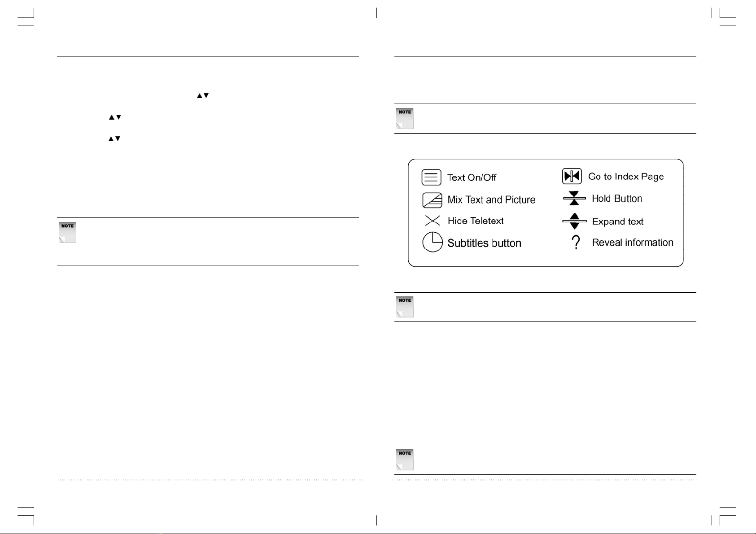
Task: Click the Hide Teletext cross icon
Action: (432, 221)
